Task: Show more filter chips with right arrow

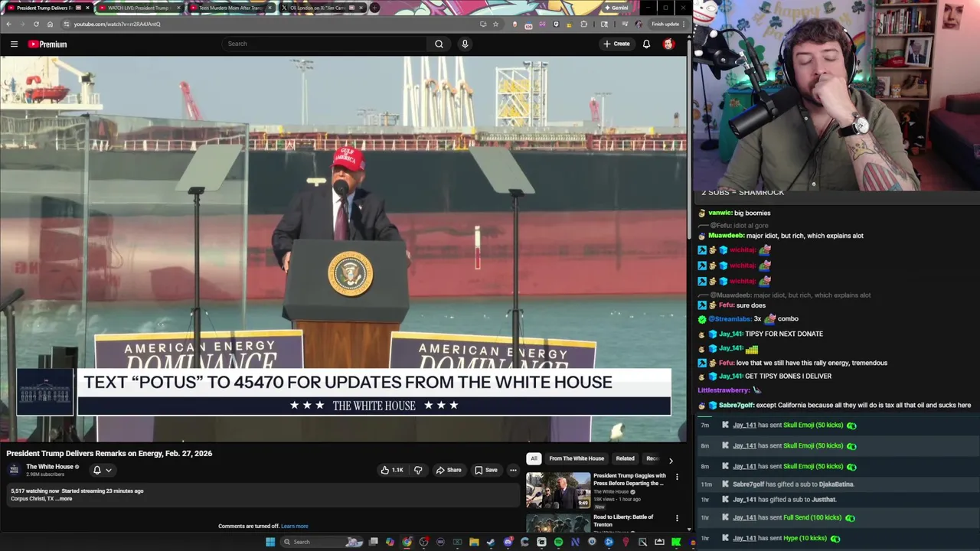Action: 671,460
